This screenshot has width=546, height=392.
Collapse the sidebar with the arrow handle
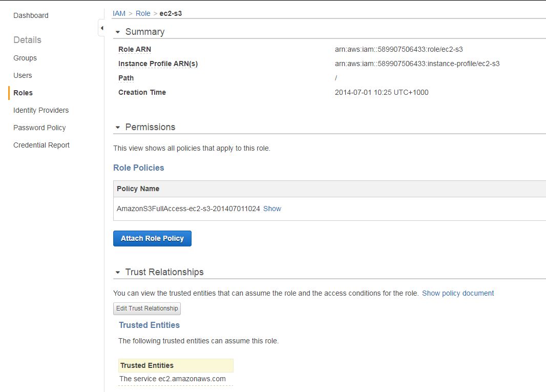point(101,28)
